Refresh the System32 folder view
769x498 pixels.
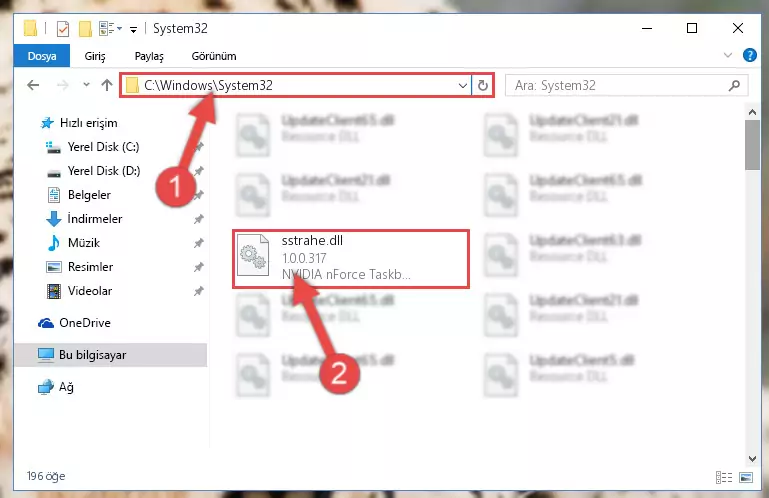483,85
